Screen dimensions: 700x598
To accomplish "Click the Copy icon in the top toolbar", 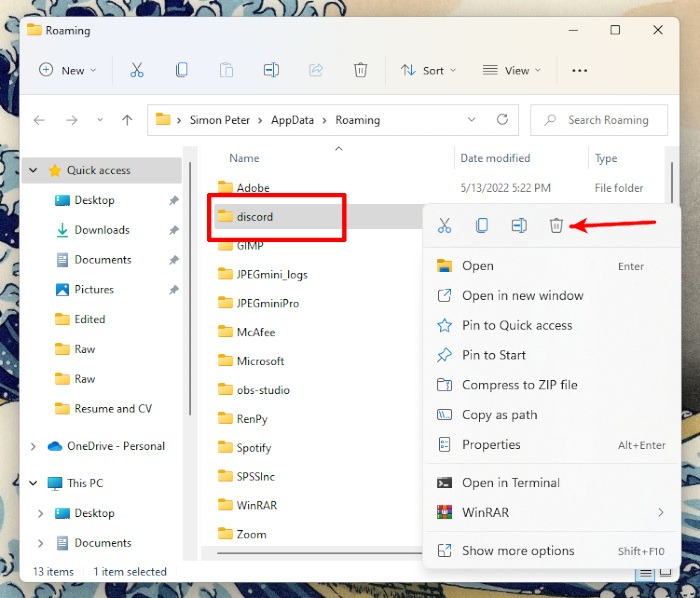I will coord(181,70).
